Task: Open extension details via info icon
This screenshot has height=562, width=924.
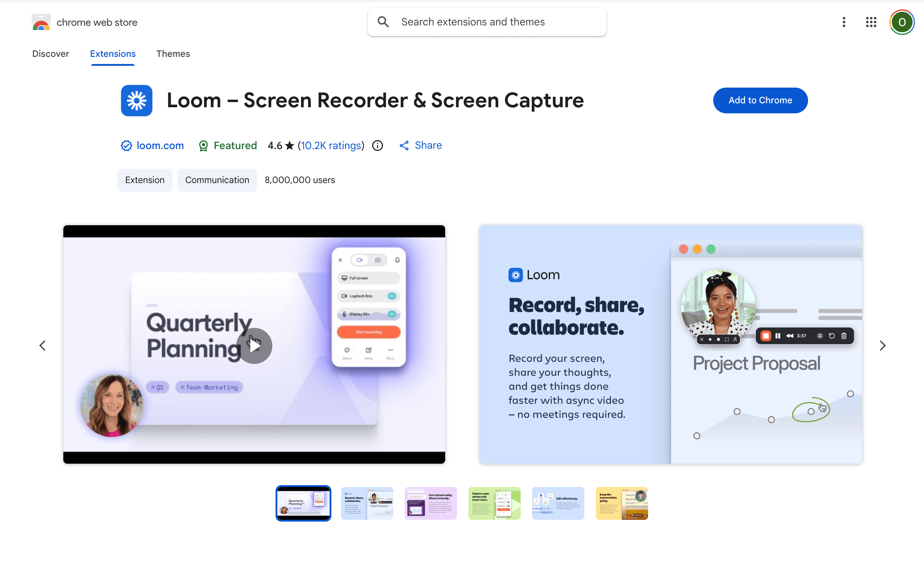Action: [377, 146]
